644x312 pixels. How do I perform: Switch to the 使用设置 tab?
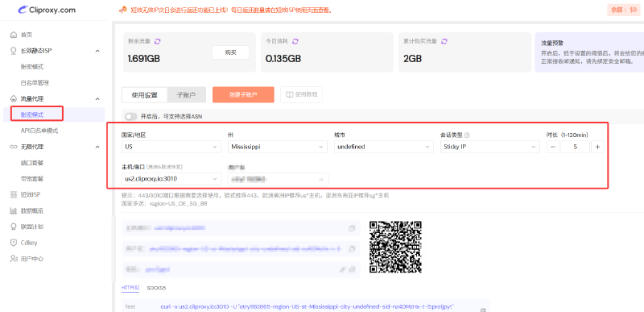tap(145, 95)
